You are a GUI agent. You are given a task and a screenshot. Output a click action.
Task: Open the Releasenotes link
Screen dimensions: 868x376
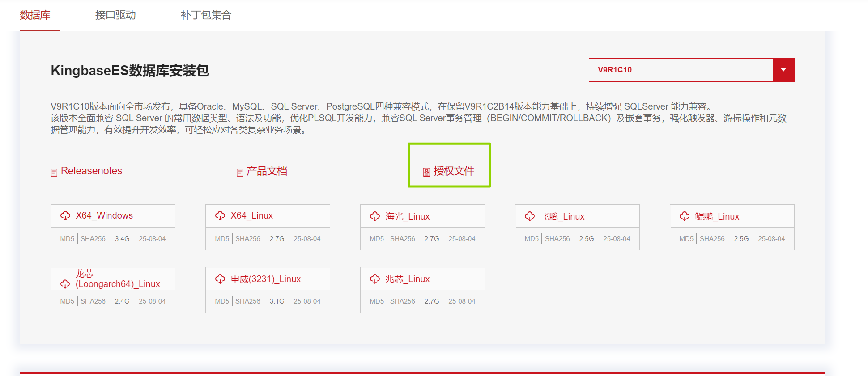(91, 171)
